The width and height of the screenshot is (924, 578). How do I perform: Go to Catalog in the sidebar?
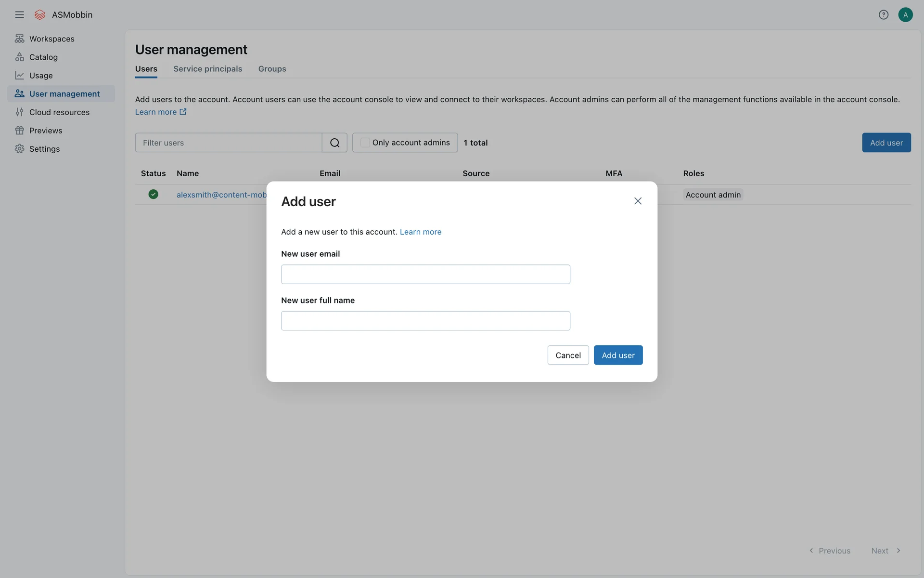click(43, 57)
